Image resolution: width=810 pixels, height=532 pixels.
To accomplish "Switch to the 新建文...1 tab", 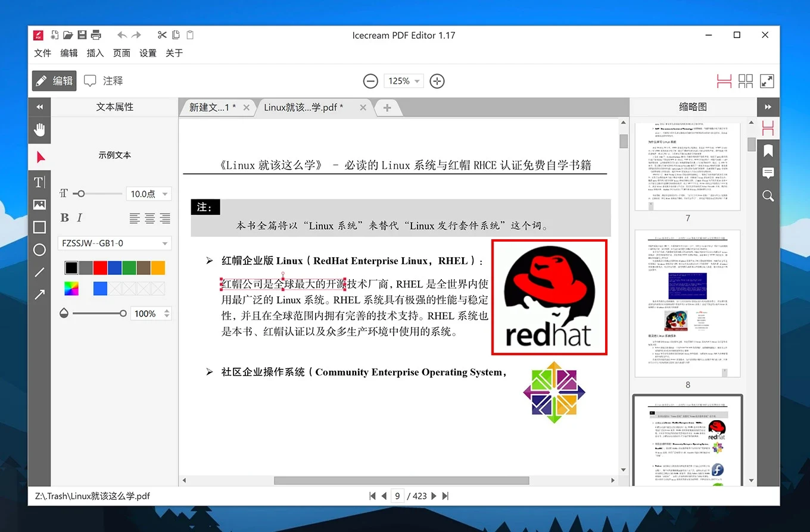I will click(x=214, y=108).
